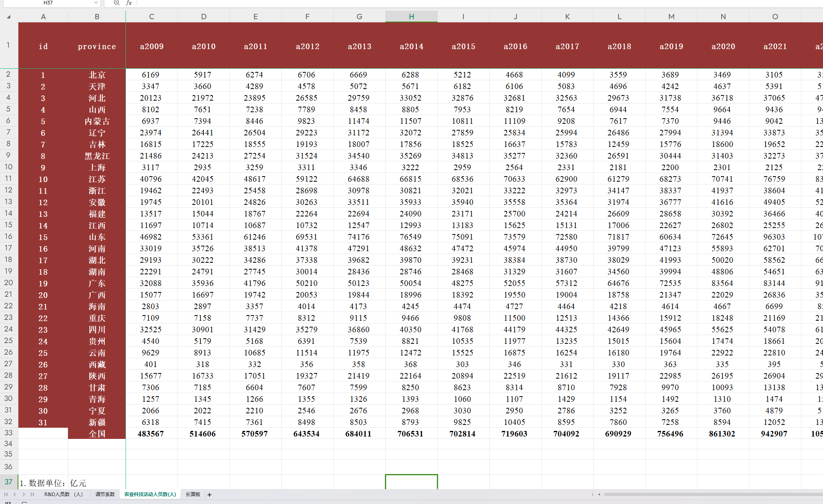Click the a2014 header cell
This screenshot has width=823, height=504.
click(x=411, y=46)
